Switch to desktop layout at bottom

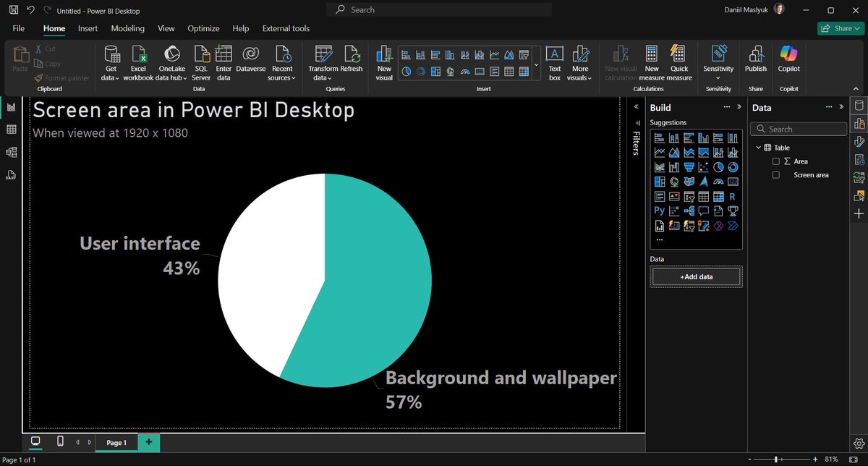pyautogui.click(x=35, y=441)
